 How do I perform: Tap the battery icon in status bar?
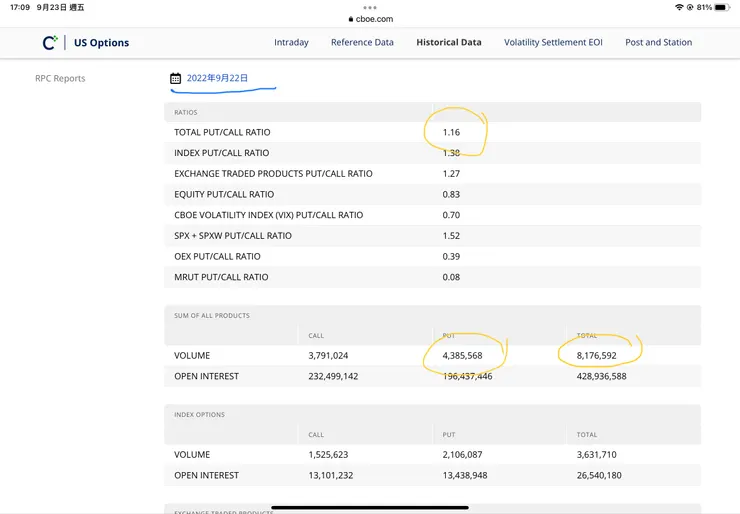pos(721,7)
